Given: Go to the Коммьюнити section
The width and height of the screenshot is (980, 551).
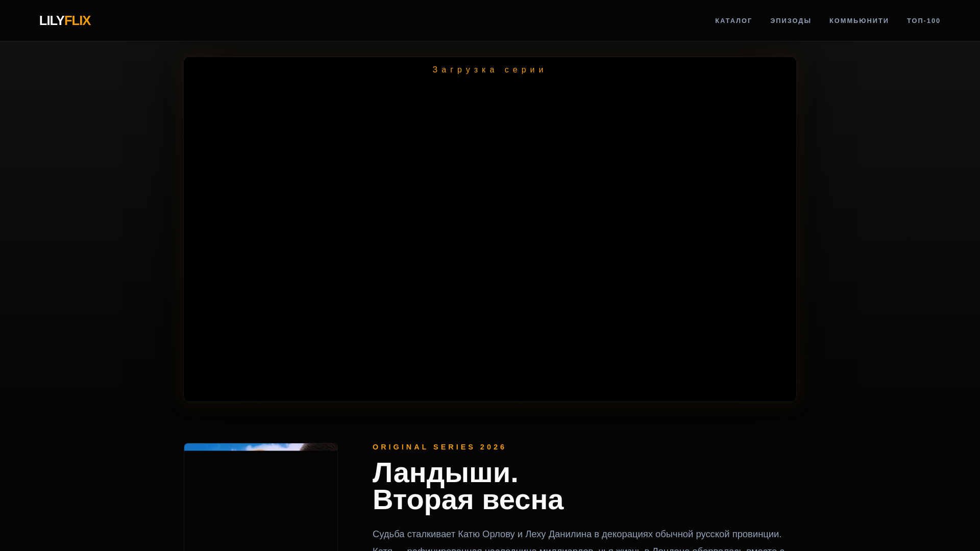Looking at the screenshot, I should [x=859, y=21].
